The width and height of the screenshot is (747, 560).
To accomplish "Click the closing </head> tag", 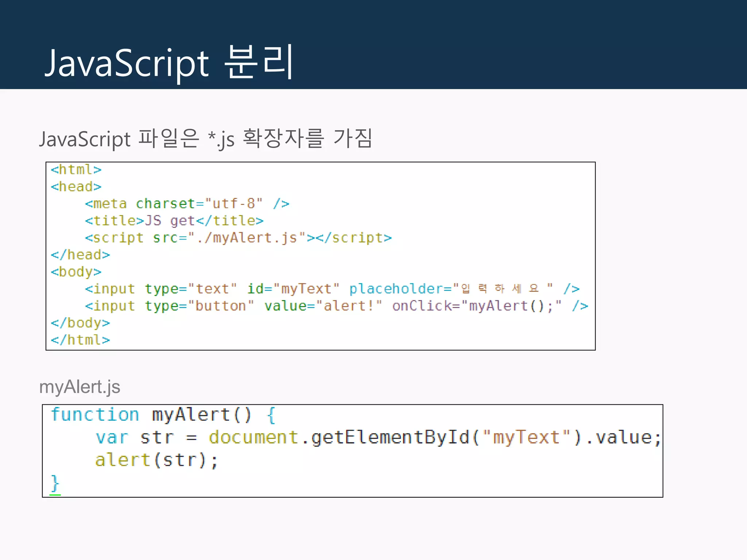I will [80, 255].
